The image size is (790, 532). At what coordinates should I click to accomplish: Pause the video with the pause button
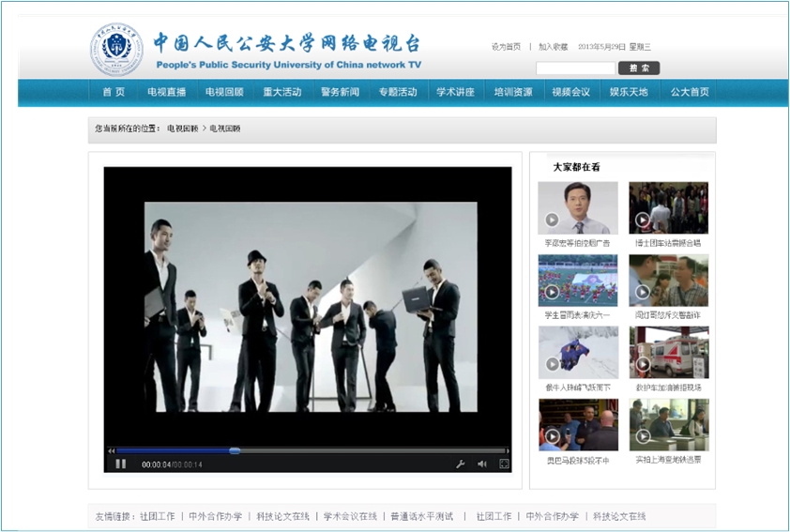[x=120, y=464]
